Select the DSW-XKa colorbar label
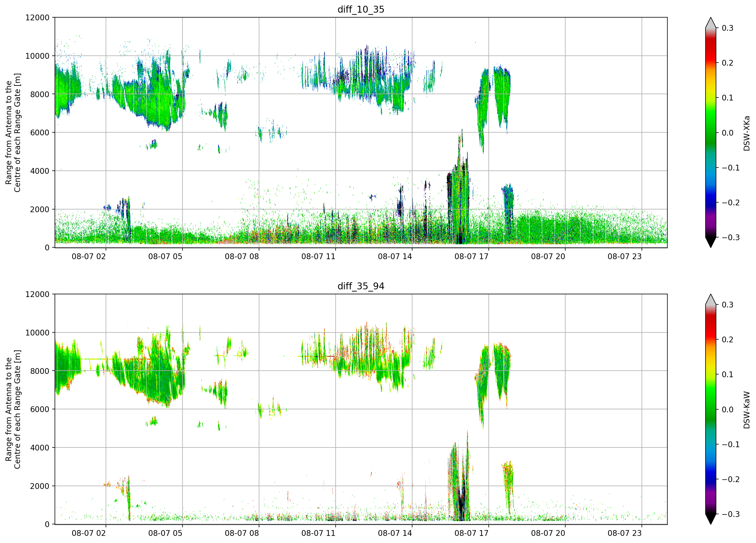 pos(746,133)
